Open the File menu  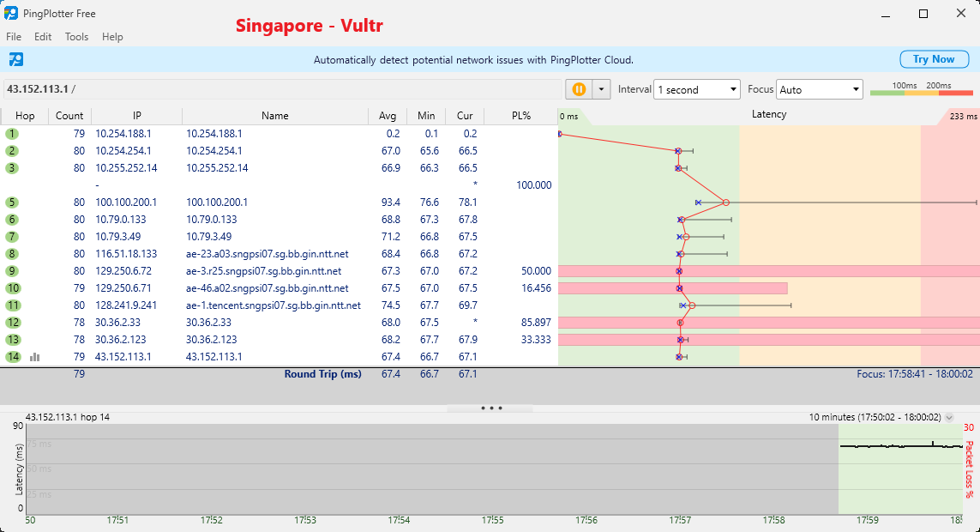(x=14, y=37)
